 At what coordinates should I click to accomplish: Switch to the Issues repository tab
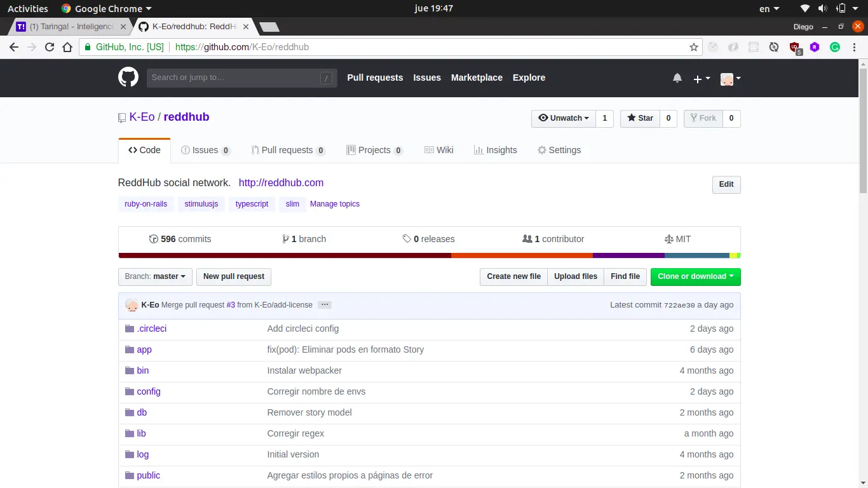tap(206, 150)
